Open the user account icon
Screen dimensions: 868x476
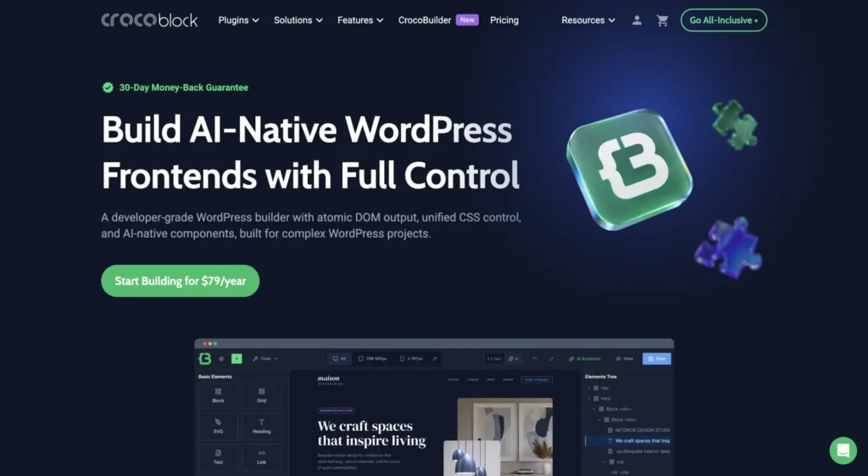637,20
